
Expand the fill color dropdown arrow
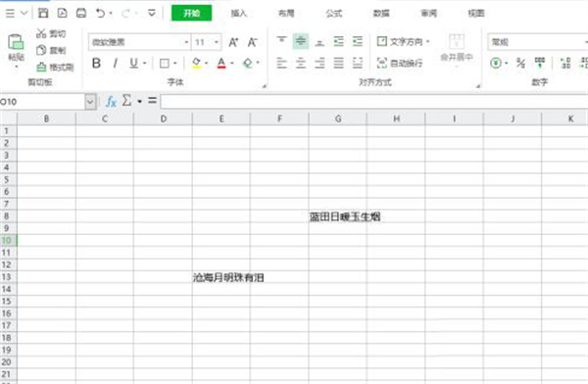(x=207, y=63)
